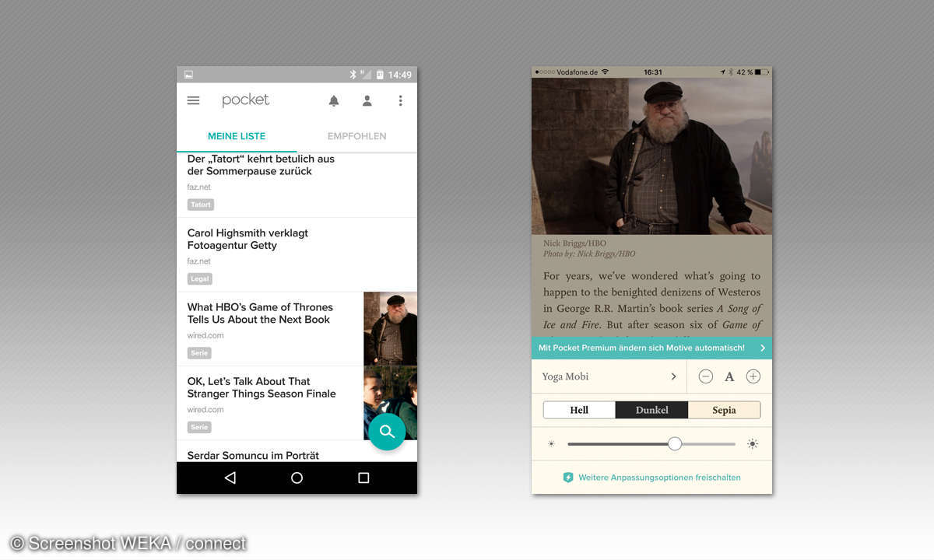Open Serie tag under Stranger Things article
The height and width of the screenshot is (560, 934).
(199, 427)
